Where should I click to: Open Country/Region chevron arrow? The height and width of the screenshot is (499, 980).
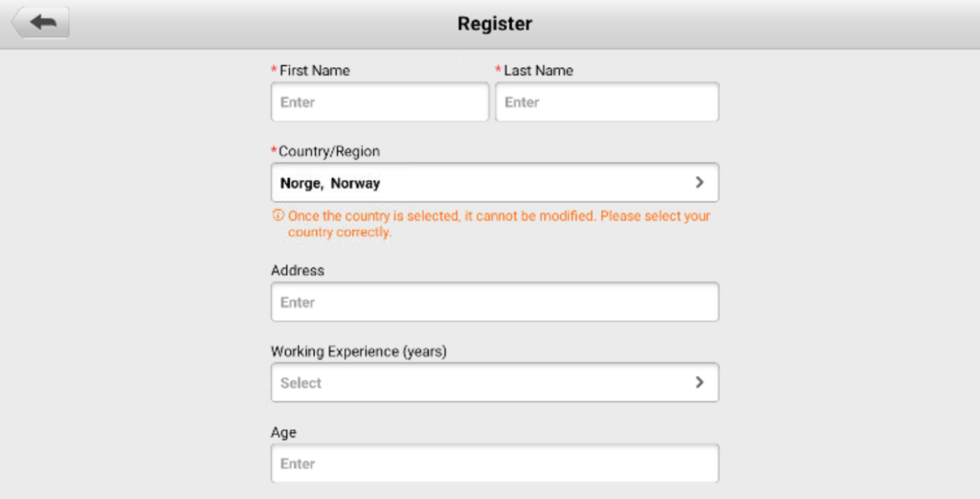[700, 182]
